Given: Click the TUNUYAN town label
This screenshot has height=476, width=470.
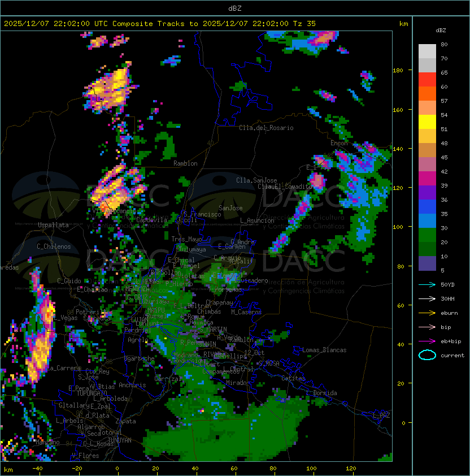Looking at the screenshot, I should click(120, 440).
